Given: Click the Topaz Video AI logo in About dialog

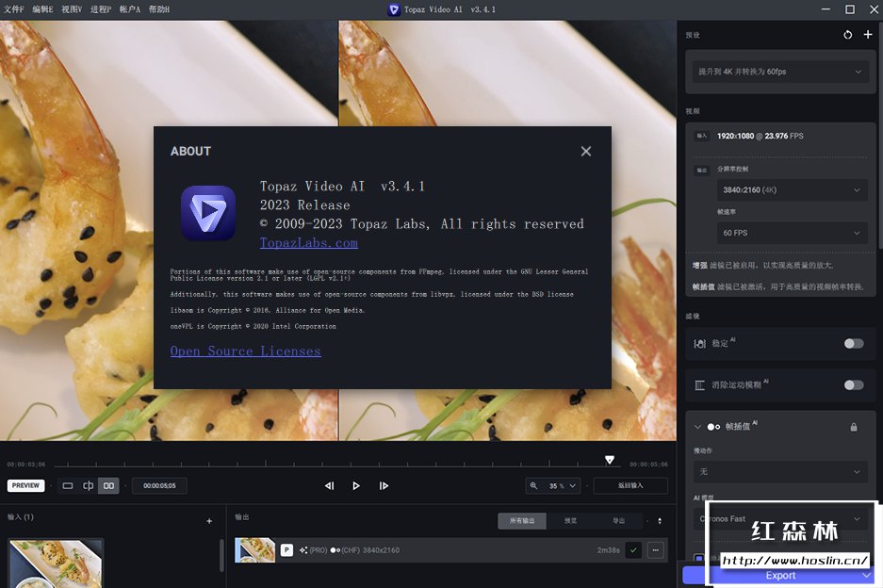Looking at the screenshot, I should [208, 213].
